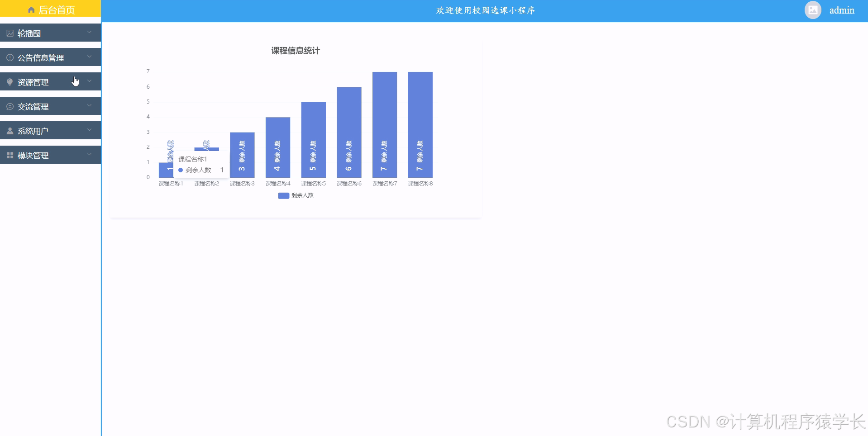Click the axis label 课程名称6
This screenshot has width=868, height=436.
pyautogui.click(x=349, y=184)
